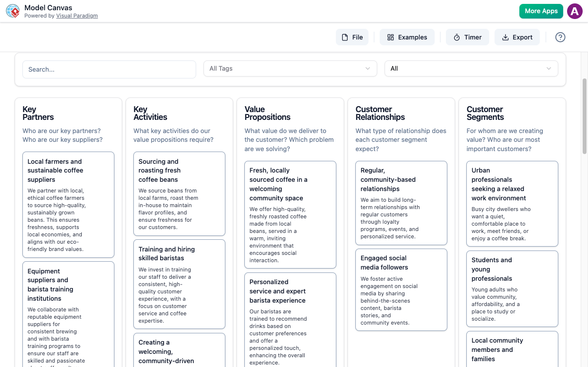The image size is (588, 367).
Task: Select the Local farmers suppliers card
Action: (68, 204)
